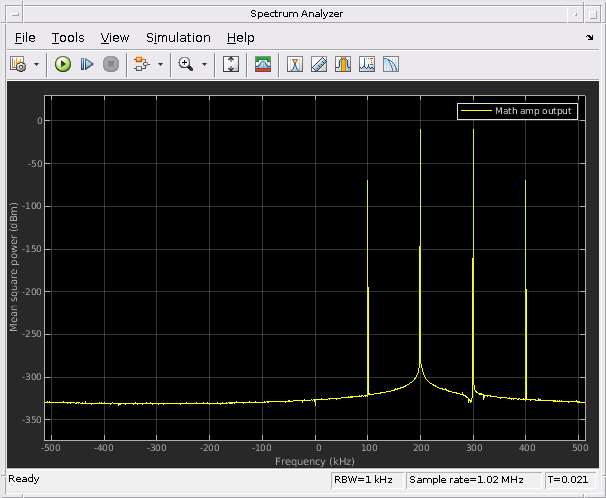The image size is (606, 498).
Task: Click the Sample rate=1.02 MHz status field
Action: coord(473,480)
